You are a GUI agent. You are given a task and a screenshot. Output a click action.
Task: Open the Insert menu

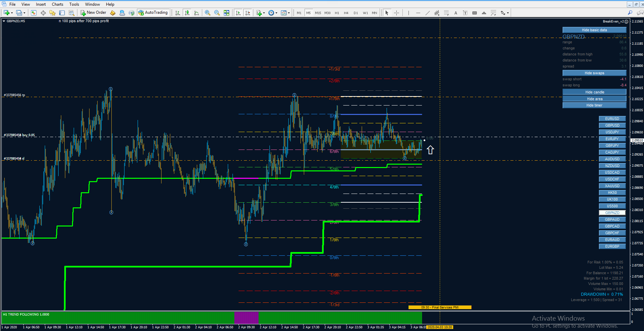[41, 4]
